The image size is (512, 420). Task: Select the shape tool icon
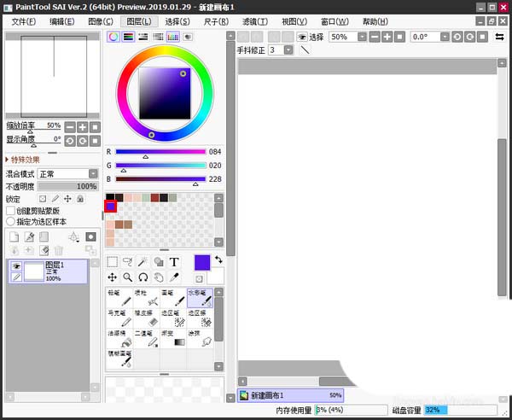[x=159, y=262]
